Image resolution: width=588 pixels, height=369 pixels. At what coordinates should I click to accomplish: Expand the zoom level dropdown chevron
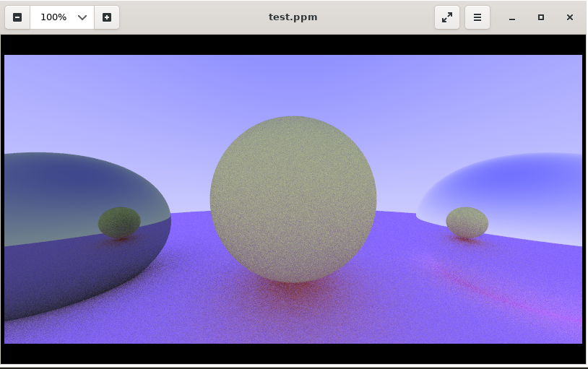click(82, 17)
